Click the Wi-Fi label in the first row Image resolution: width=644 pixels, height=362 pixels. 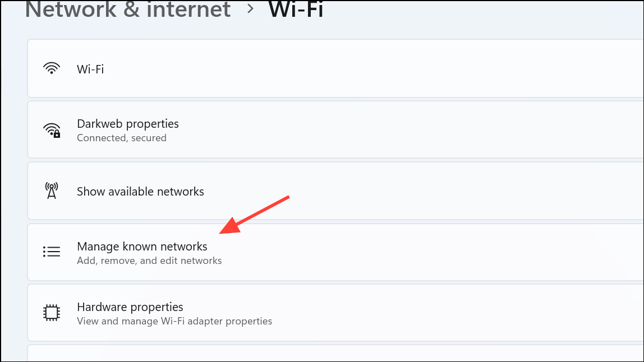[90, 69]
